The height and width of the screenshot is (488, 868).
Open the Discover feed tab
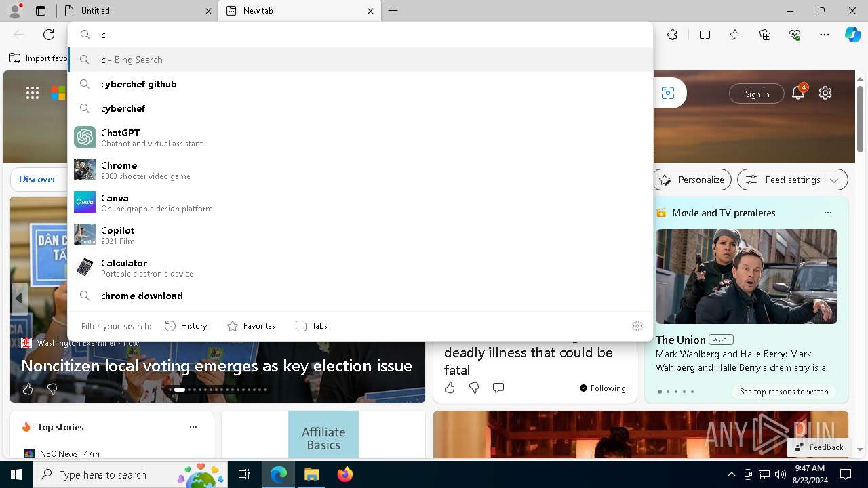[37, 179]
